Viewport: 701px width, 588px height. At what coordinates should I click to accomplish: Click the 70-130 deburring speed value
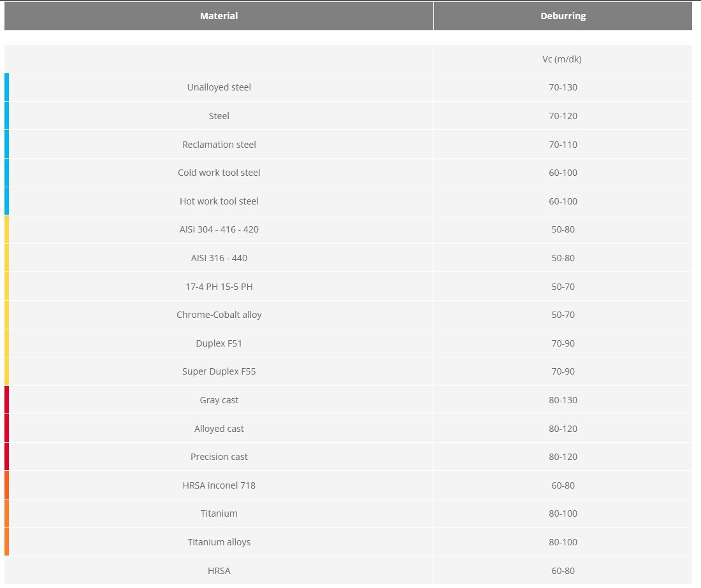point(563,87)
